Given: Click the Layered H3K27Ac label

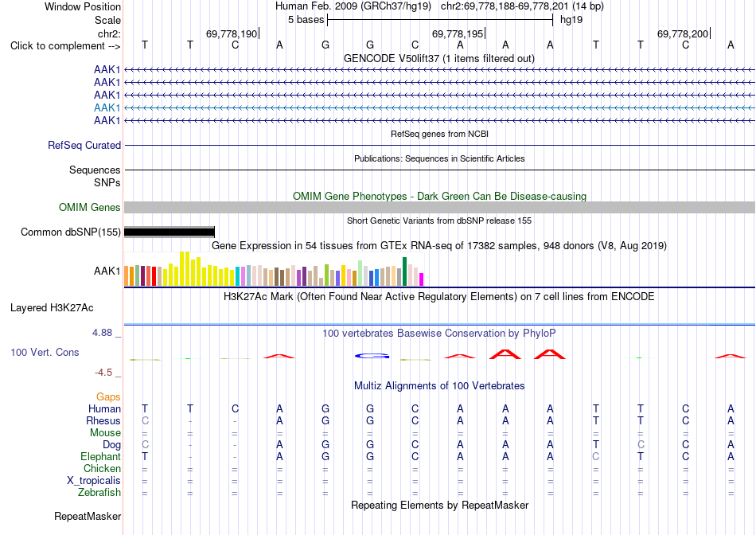Looking at the screenshot, I should 52,308.
